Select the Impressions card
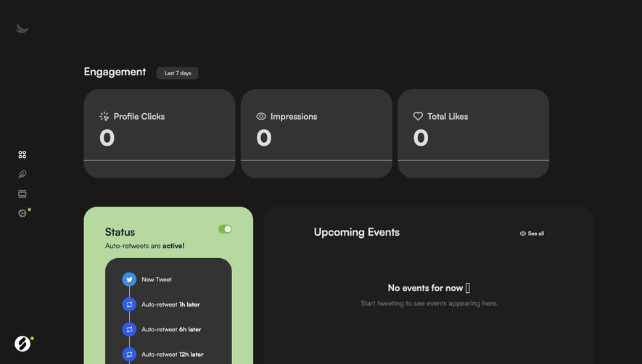Viewport: 642px width, 364px height. pos(316,133)
